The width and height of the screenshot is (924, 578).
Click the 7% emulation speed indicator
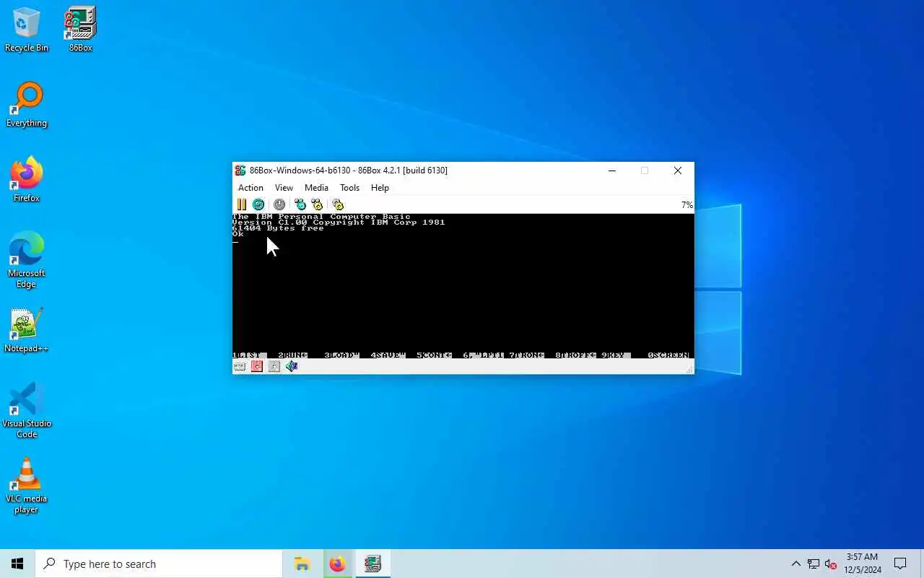tap(687, 205)
